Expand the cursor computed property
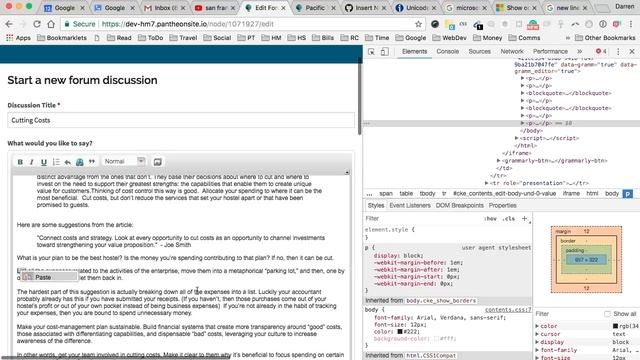The image size is (640, 360). [x=537, y=334]
